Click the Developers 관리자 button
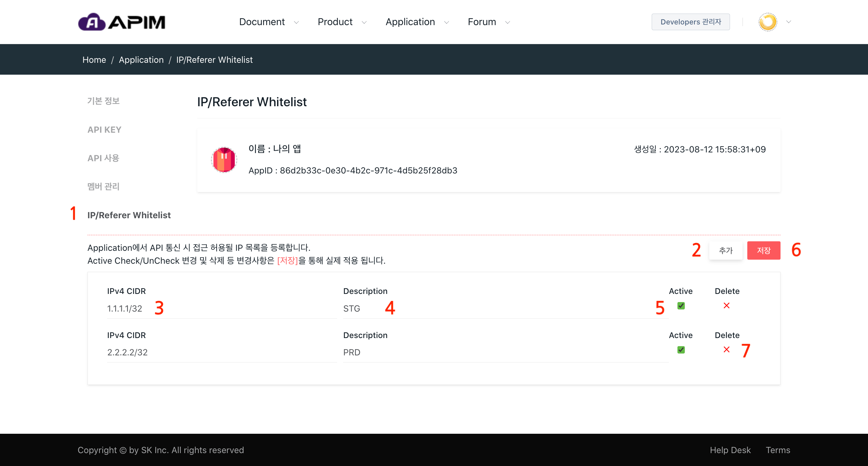This screenshot has height=466, width=868. pos(690,22)
